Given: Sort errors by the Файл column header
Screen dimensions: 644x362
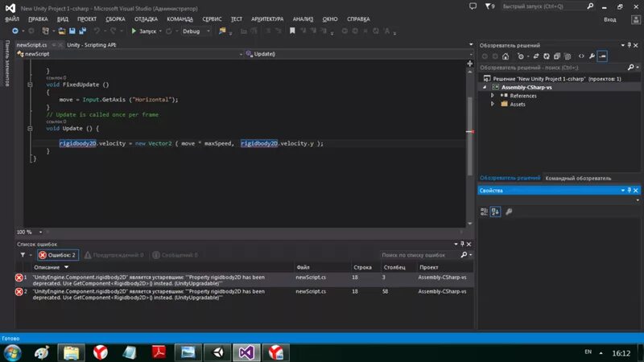Looking at the screenshot, I should point(303,267).
